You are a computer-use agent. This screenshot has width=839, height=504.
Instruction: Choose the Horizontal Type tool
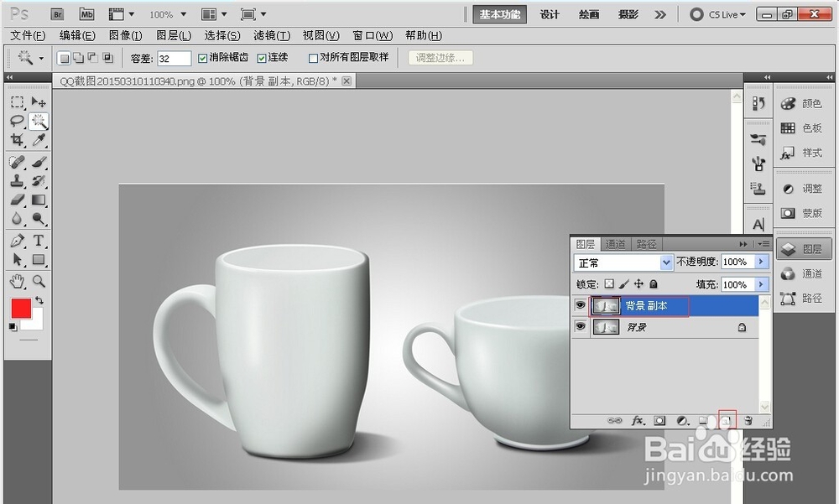click(39, 241)
